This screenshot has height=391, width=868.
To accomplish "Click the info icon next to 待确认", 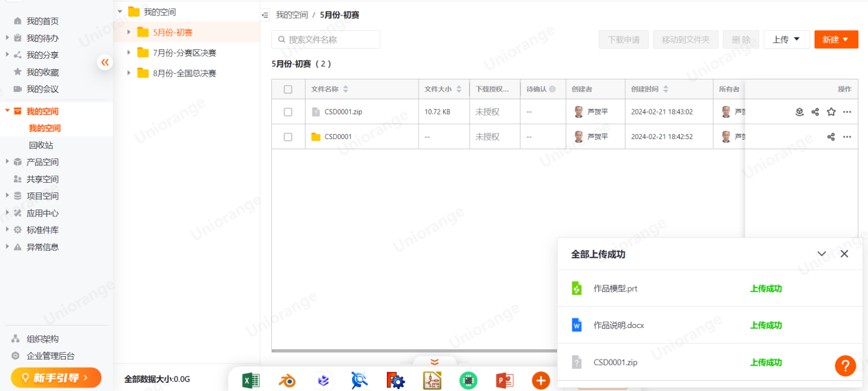I will tap(552, 89).
